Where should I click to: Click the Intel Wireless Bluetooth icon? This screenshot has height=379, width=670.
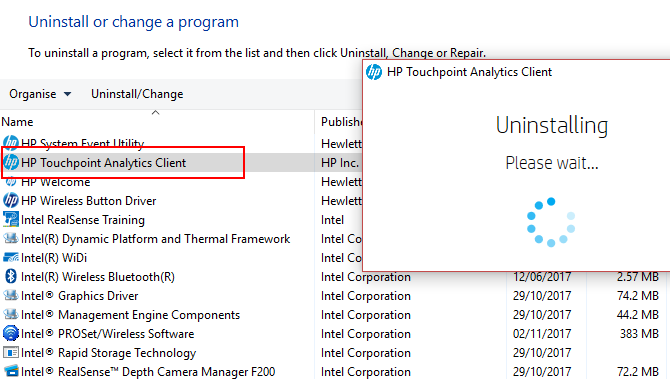pos(11,276)
